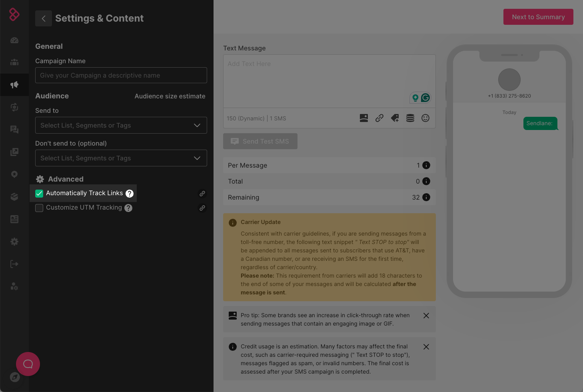The width and height of the screenshot is (583, 392).
Task: Click the Next to Summary button
Action: 538,17
